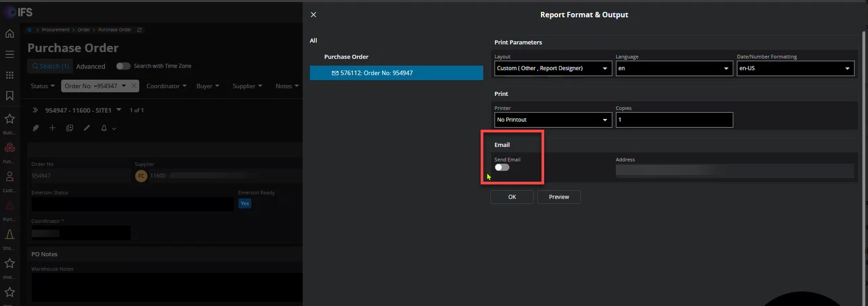Expand the Notes filter dropdown
Viewport: 868px width, 306px height.
point(287,86)
